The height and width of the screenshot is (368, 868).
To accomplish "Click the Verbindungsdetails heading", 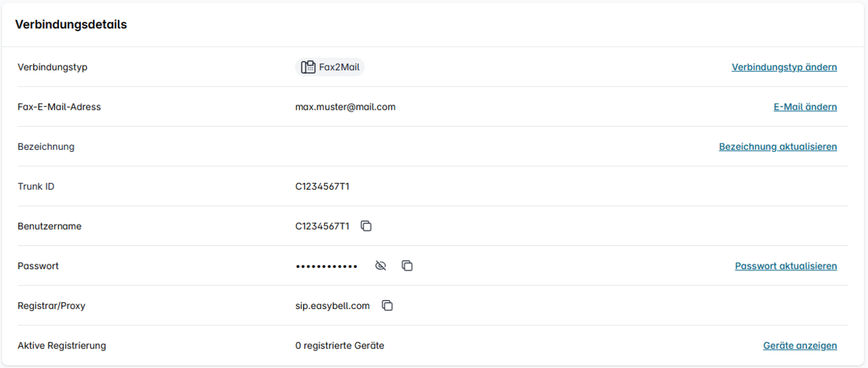I will [x=71, y=24].
